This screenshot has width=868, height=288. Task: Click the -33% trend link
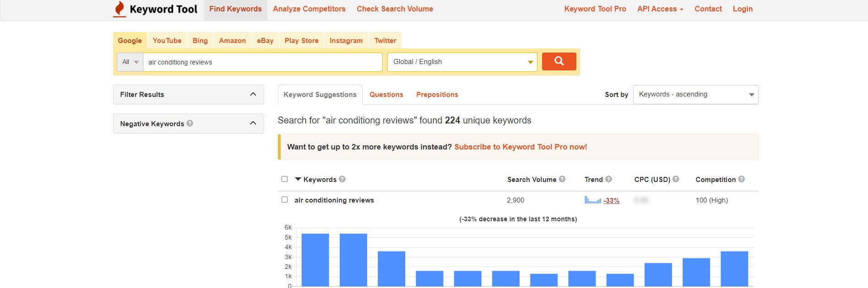point(611,200)
